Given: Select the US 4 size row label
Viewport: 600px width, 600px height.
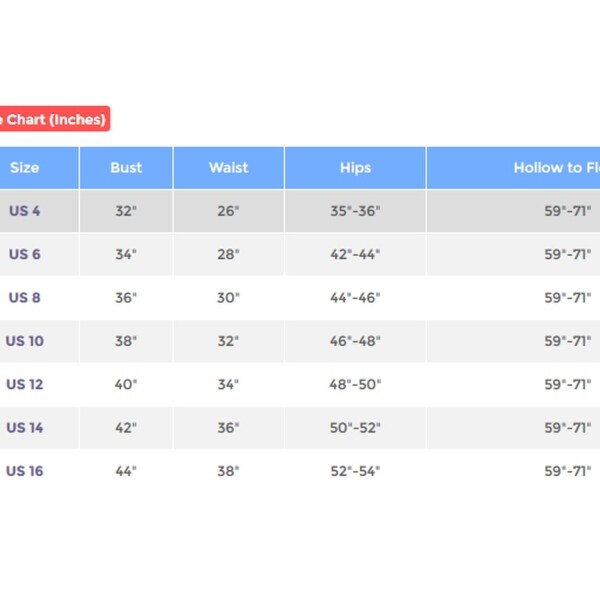Looking at the screenshot, I should [25, 211].
